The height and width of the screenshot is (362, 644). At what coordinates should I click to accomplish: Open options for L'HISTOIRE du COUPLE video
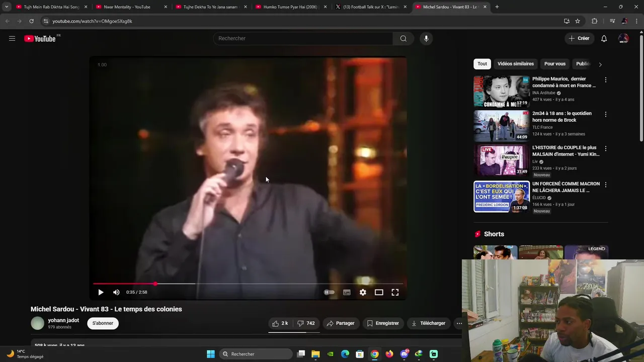(605, 149)
